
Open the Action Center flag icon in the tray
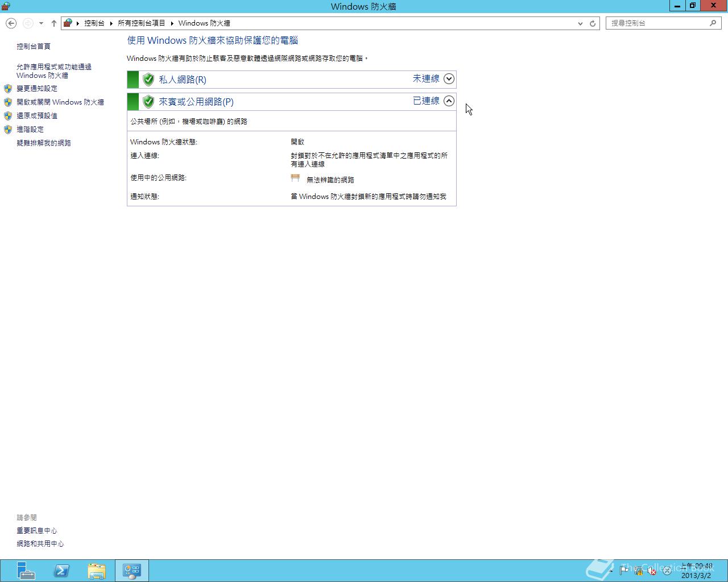pos(624,571)
